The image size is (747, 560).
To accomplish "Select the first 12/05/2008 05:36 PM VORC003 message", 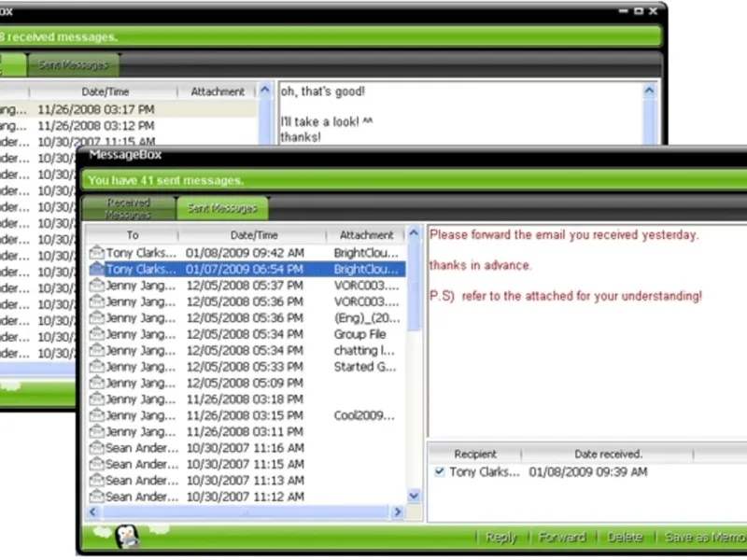I will (x=247, y=301).
